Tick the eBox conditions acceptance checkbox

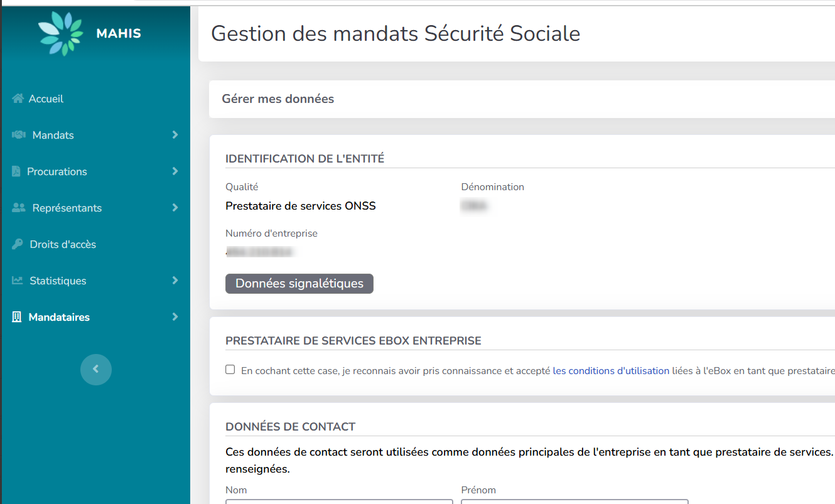[x=230, y=370]
